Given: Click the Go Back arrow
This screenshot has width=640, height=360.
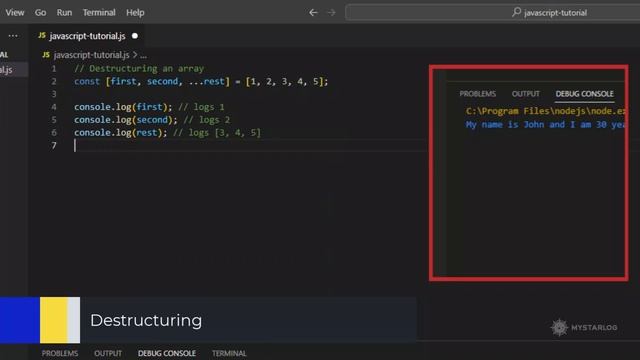Looking at the screenshot, I should point(313,13).
